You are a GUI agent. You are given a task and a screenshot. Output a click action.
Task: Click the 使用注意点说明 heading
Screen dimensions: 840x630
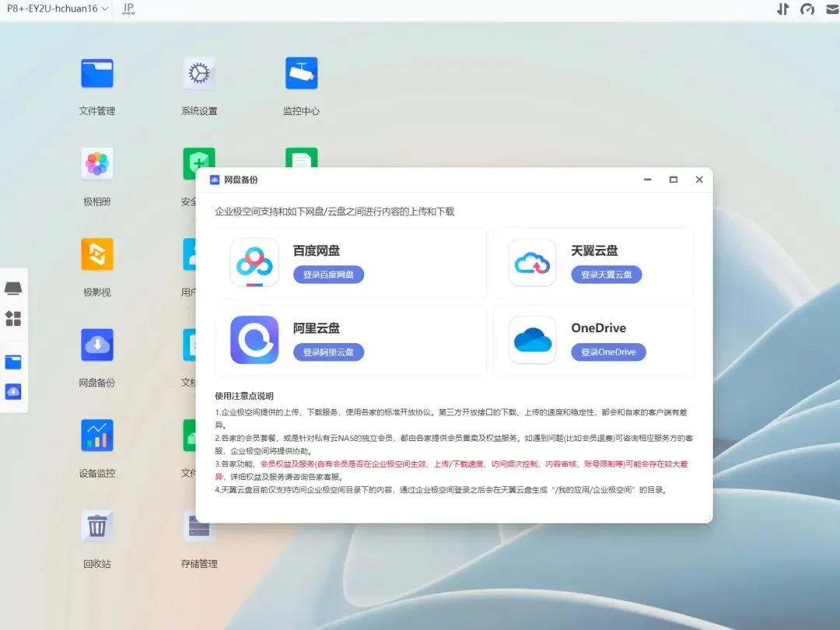[244, 396]
